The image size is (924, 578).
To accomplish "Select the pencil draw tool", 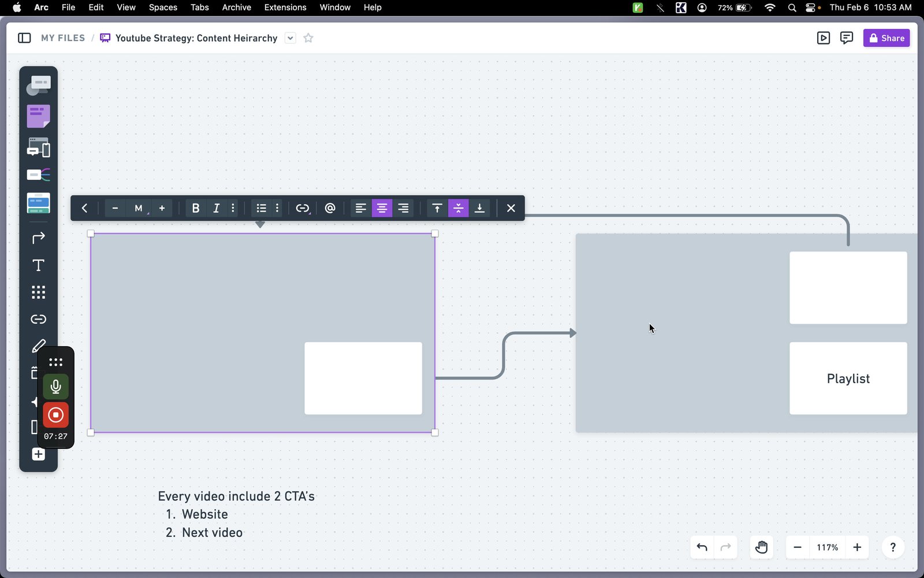I will coord(38,346).
